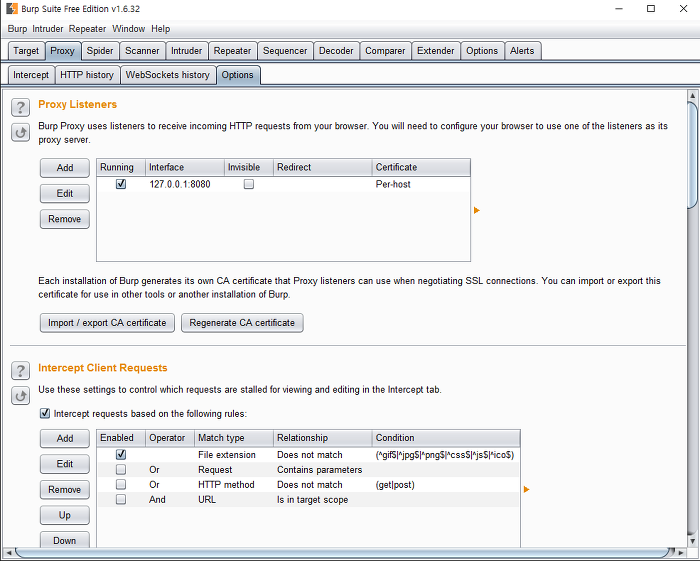Open help for Proxy Listeners section
This screenshot has height=561, width=700.
[21, 108]
